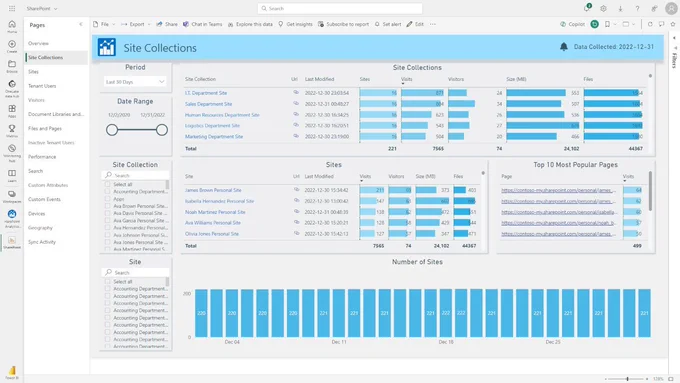The width and height of the screenshot is (680, 383).
Task: Open the Performance page
Action: tap(42, 157)
